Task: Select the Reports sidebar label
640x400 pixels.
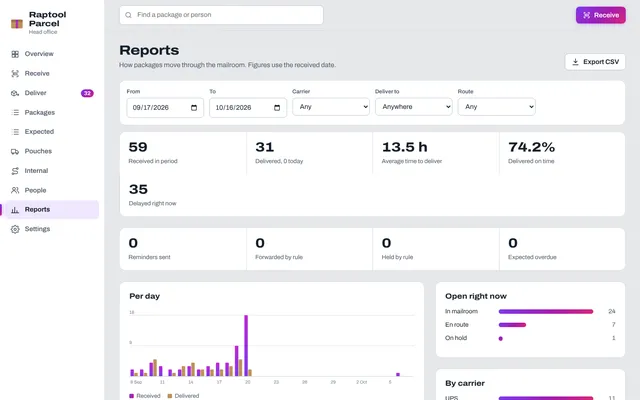Action: click(x=37, y=210)
